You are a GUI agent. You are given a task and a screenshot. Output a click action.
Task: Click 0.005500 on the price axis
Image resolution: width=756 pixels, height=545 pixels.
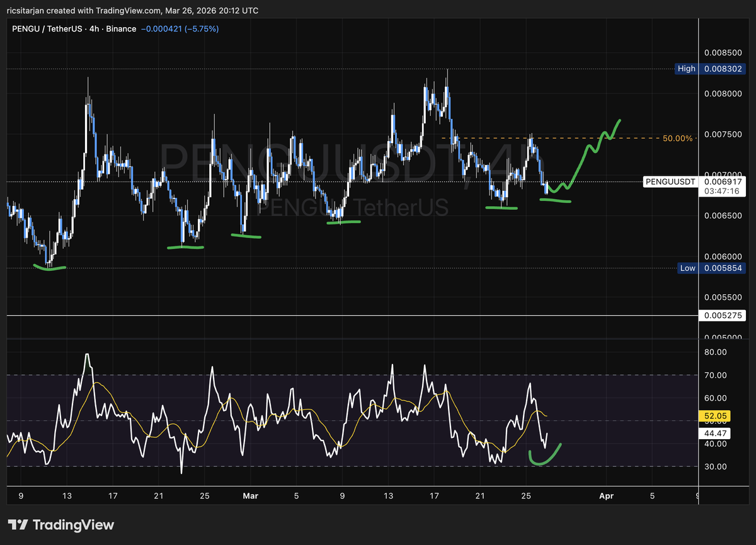click(x=724, y=297)
